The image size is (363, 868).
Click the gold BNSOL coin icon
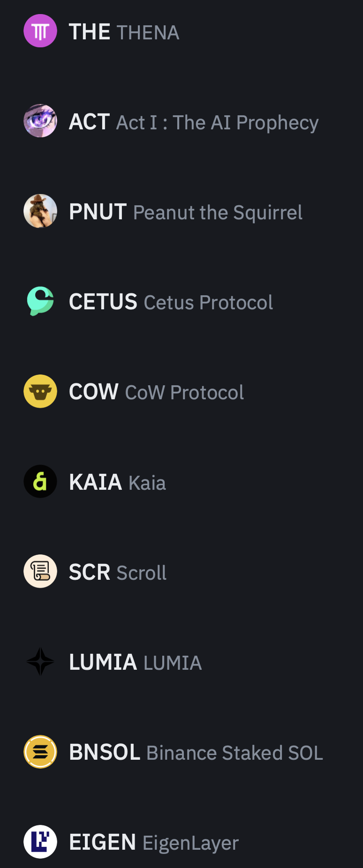tap(40, 752)
